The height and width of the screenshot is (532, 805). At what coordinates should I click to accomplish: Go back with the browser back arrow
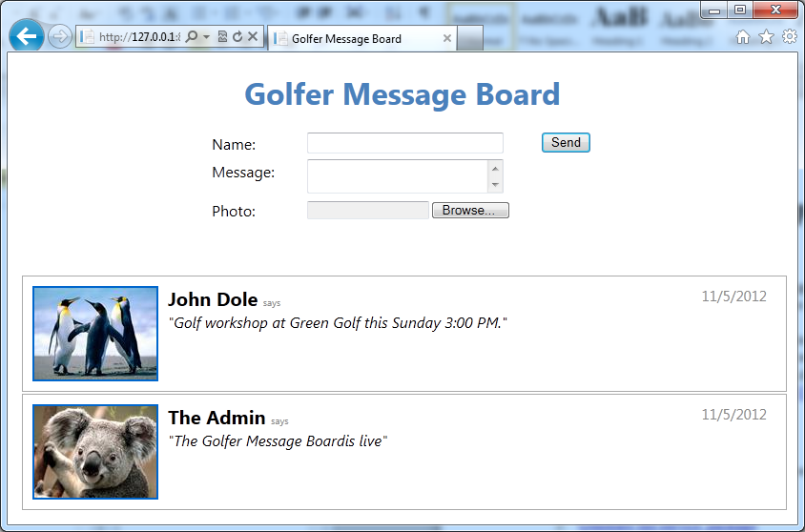click(26, 36)
